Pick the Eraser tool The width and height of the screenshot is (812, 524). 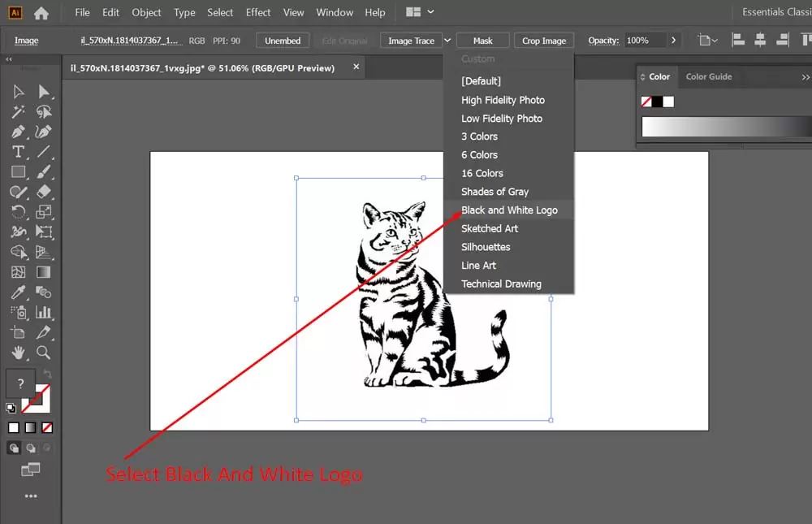click(44, 192)
